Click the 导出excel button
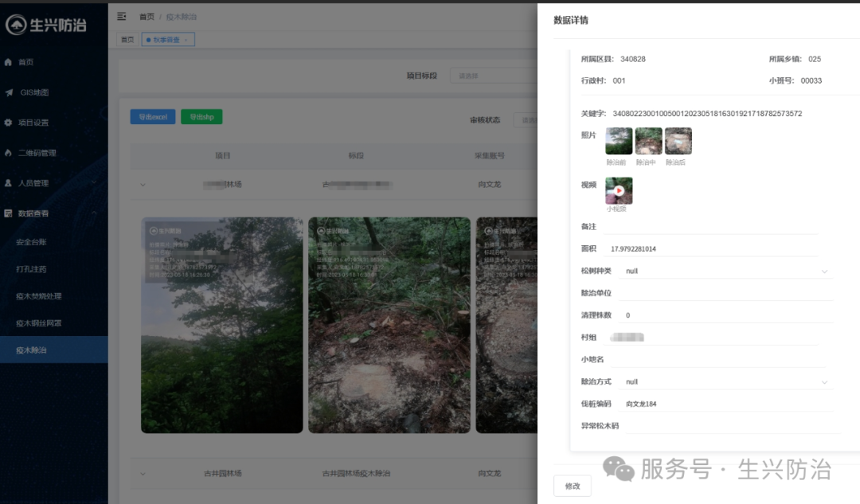 click(152, 116)
